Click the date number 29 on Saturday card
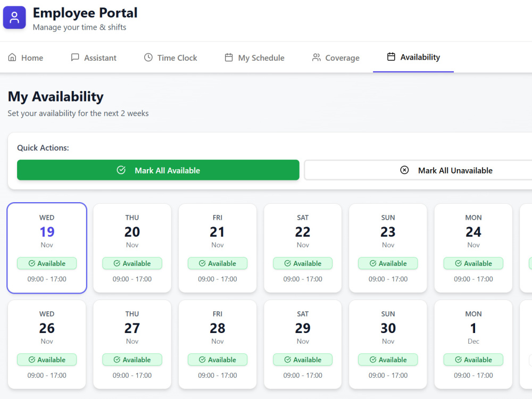This screenshot has height=399, width=532. click(x=303, y=328)
